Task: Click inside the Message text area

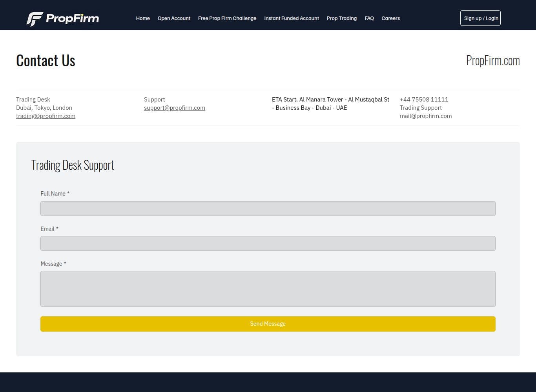Action: coord(268,289)
